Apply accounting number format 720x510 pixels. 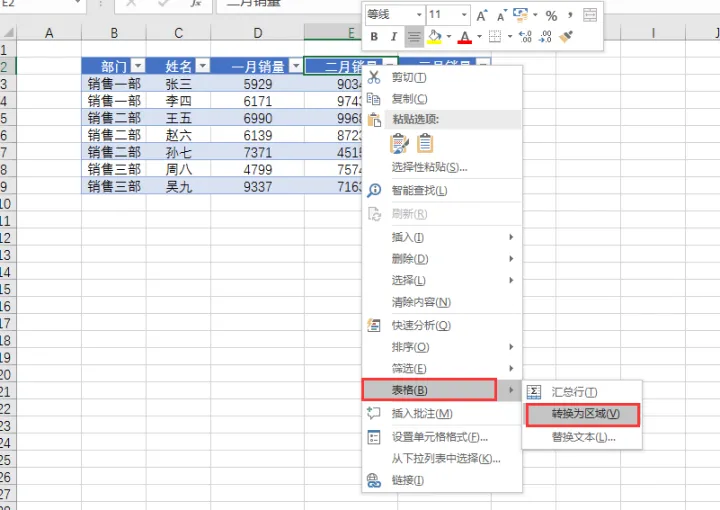pyautogui.click(x=520, y=15)
